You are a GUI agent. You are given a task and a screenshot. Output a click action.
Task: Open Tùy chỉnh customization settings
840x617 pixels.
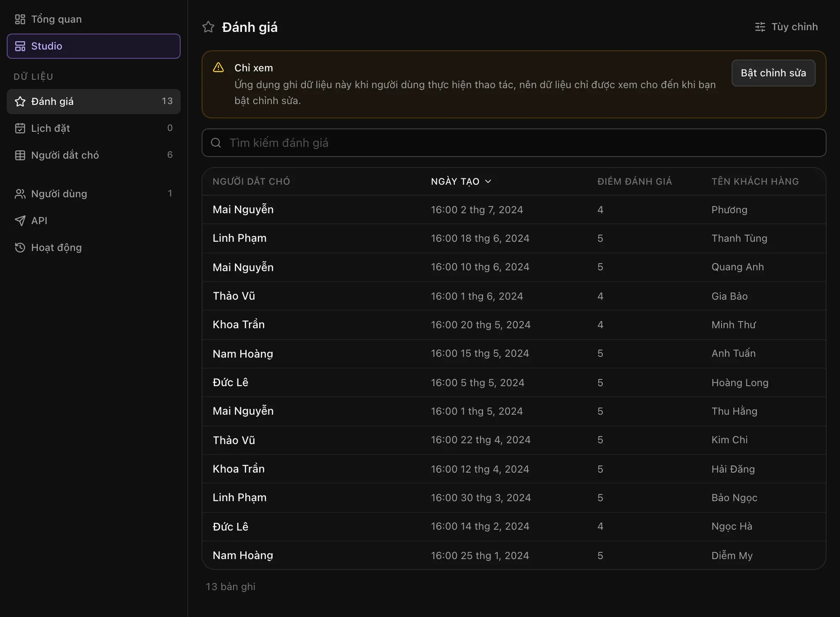(x=786, y=27)
